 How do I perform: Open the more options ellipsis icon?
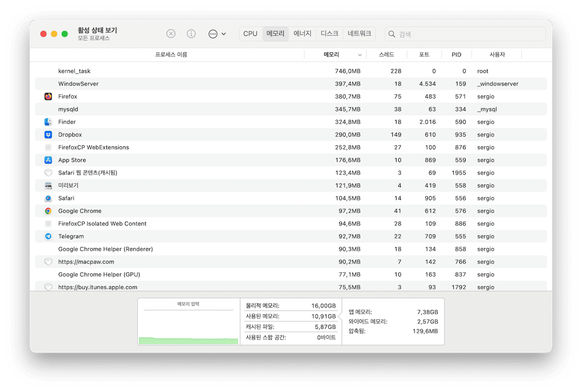pos(213,34)
